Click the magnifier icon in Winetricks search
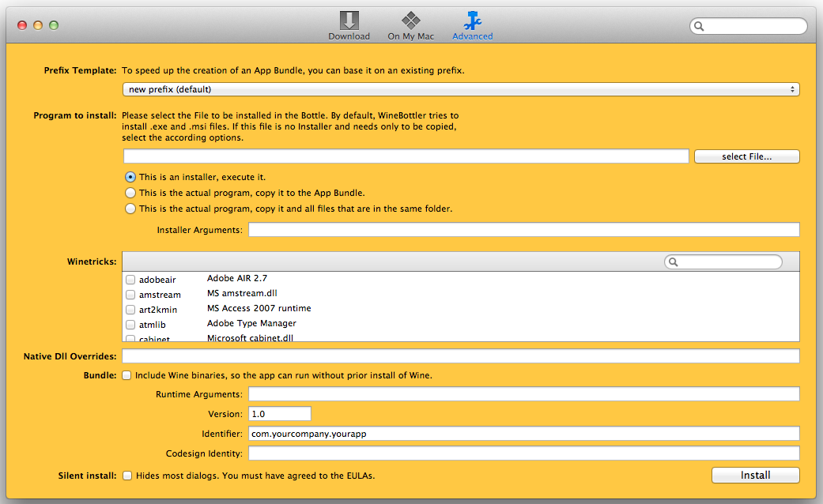 click(674, 261)
